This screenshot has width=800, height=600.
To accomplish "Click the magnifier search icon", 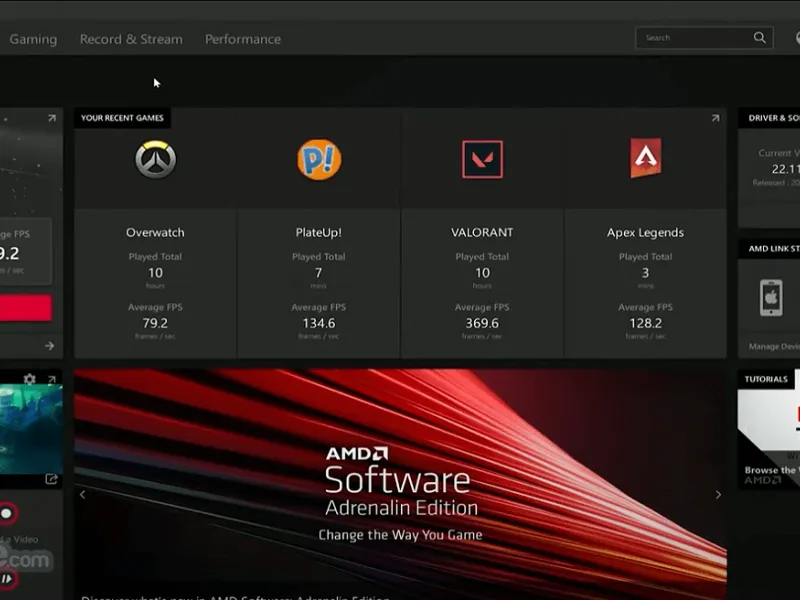I will pyautogui.click(x=760, y=37).
